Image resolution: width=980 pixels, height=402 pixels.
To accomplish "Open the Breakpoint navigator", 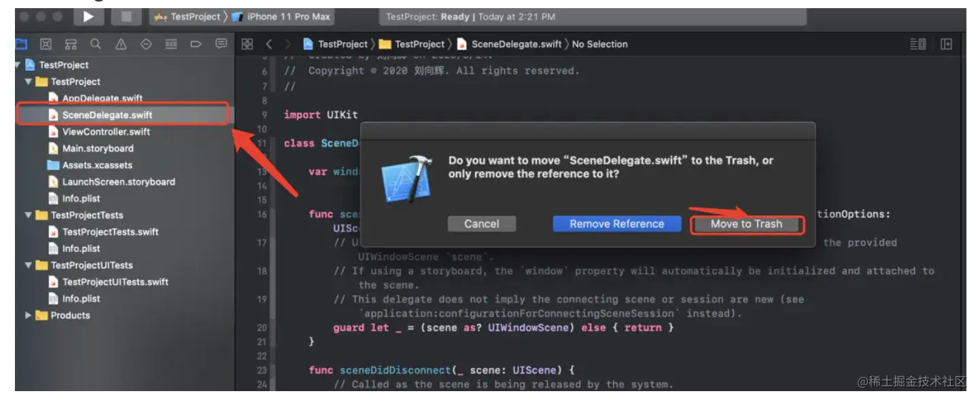I will (196, 44).
